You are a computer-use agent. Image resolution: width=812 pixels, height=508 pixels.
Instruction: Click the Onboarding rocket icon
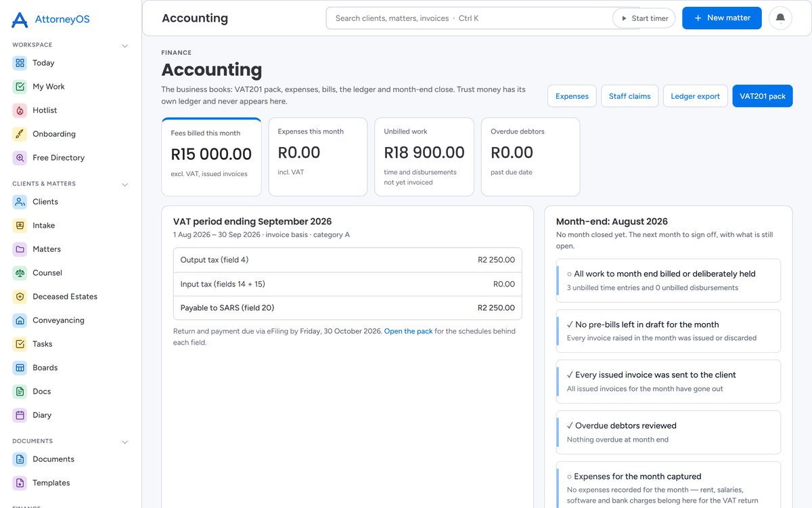[20, 134]
